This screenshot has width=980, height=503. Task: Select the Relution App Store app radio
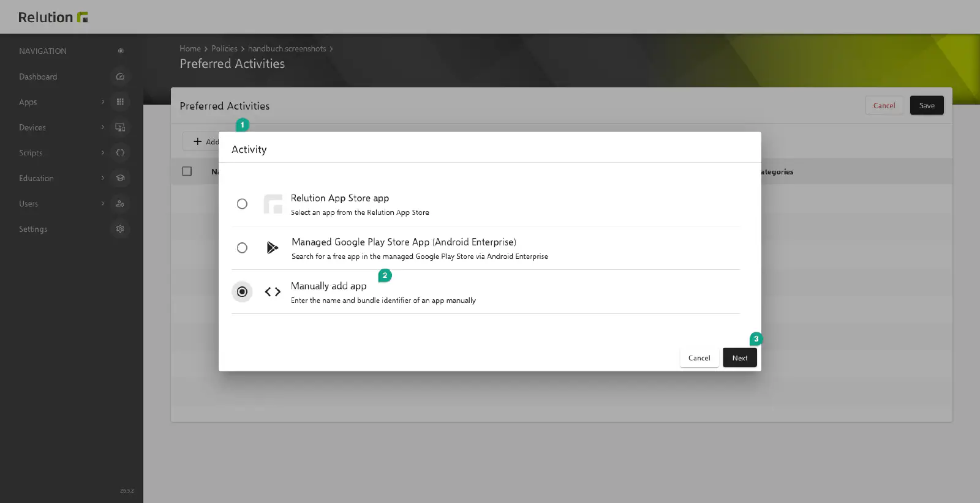(x=242, y=204)
